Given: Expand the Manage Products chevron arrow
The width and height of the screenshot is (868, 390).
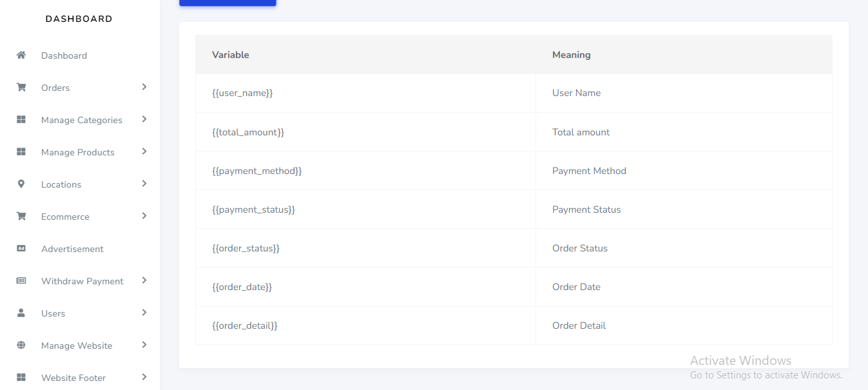Looking at the screenshot, I should [144, 151].
